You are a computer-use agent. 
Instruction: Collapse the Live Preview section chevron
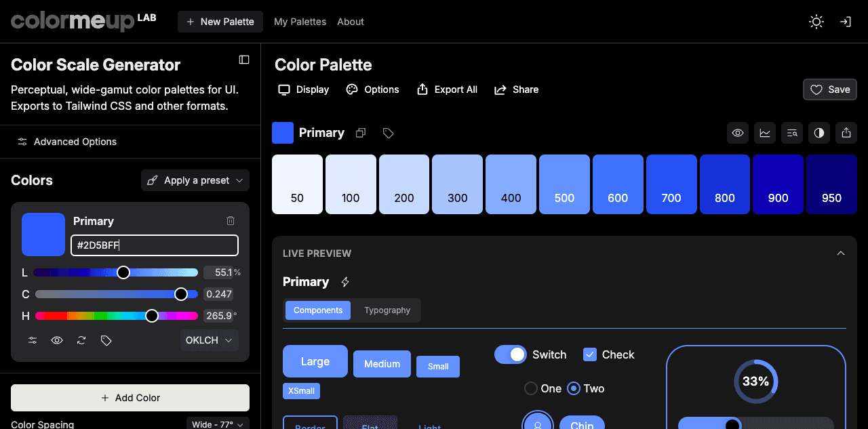[841, 253]
